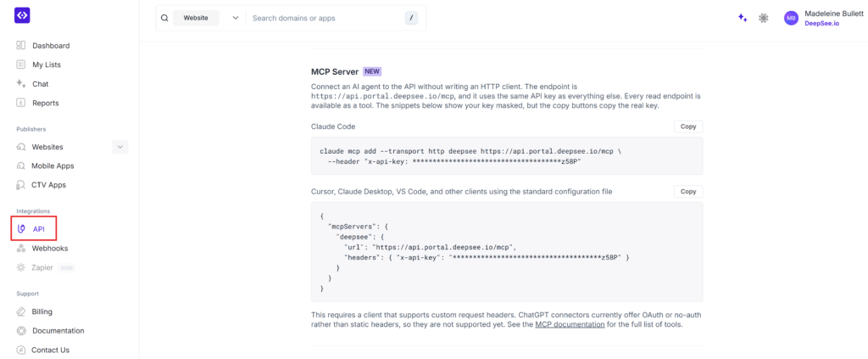Click the Websites sidebar label
This screenshot has width=868, height=359.
pos(47,147)
